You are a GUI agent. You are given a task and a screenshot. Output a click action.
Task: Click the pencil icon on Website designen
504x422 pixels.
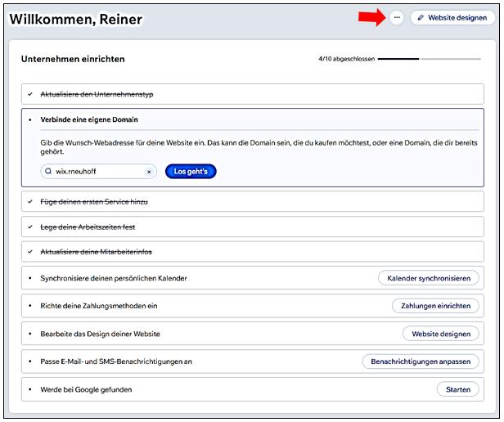pyautogui.click(x=421, y=17)
